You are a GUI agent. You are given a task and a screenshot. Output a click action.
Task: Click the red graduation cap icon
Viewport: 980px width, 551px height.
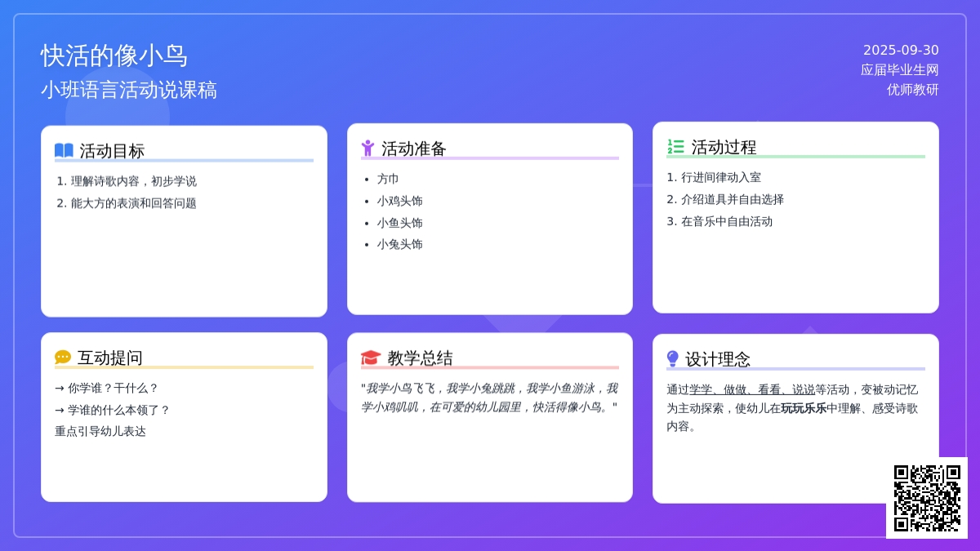pos(371,358)
